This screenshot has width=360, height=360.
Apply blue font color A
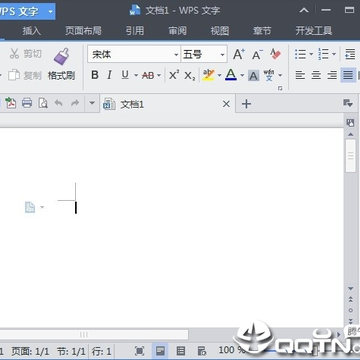231,75
